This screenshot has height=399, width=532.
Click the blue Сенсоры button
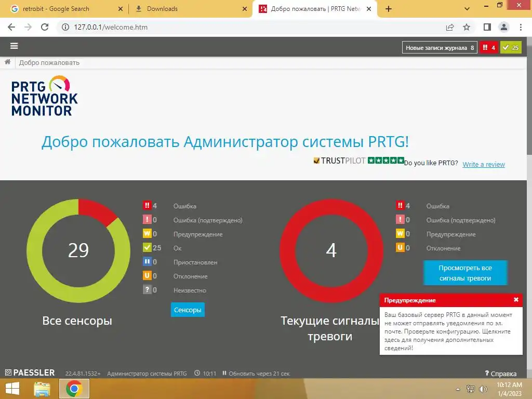click(x=188, y=310)
